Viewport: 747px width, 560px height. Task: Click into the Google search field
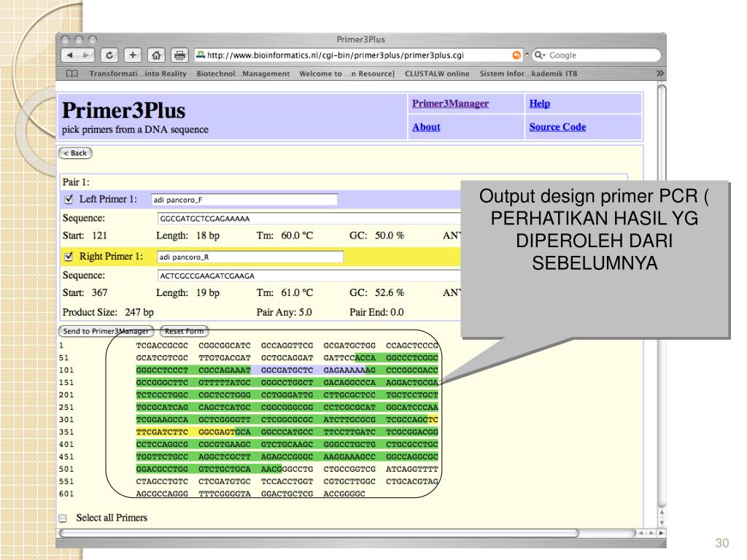click(597, 55)
